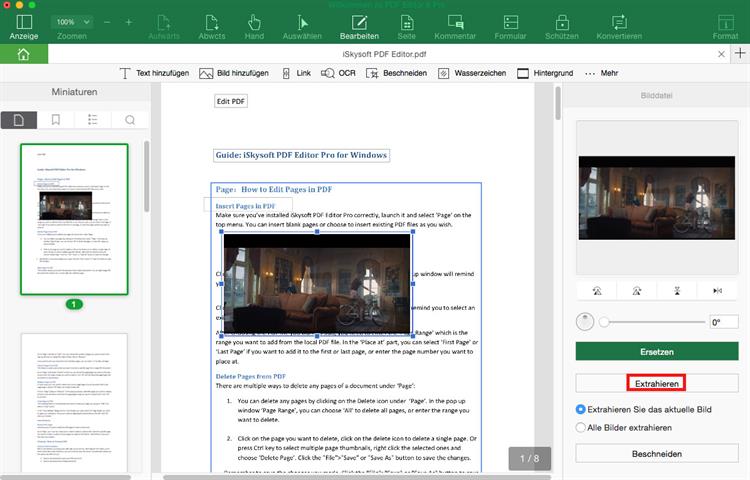Select the Link tool
750x480 pixels.
point(297,73)
